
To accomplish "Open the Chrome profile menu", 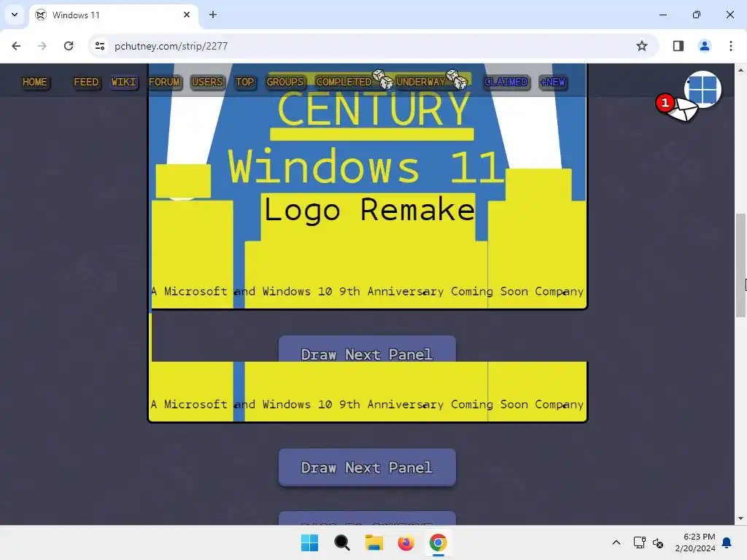I will pyautogui.click(x=704, y=46).
